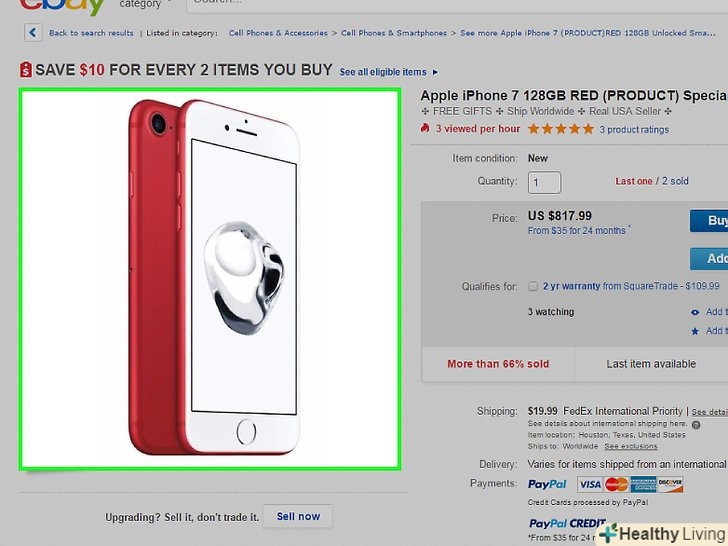The image size is (728, 546).
Task: Click the Sell now button
Action: tap(299, 516)
